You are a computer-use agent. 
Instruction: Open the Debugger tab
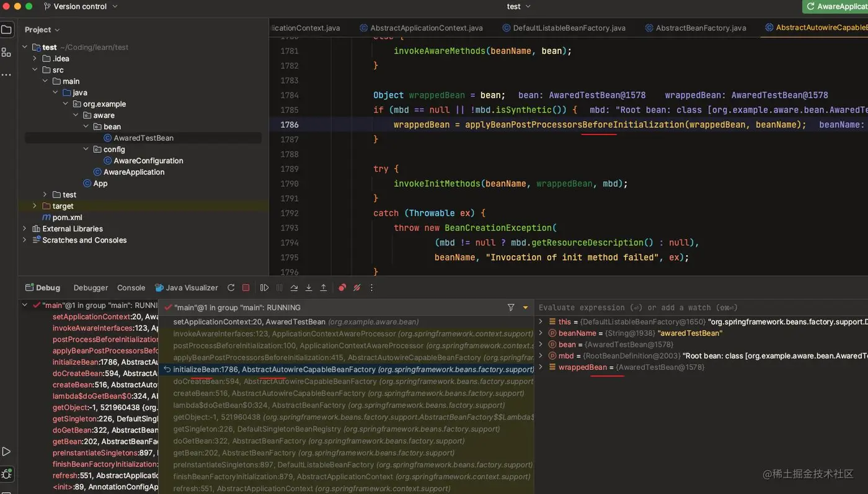(91, 288)
